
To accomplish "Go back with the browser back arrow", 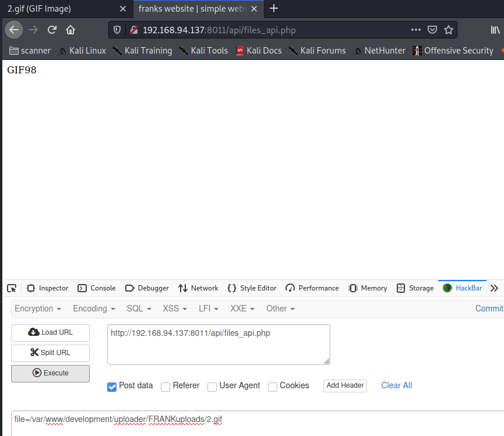I will tap(14, 30).
